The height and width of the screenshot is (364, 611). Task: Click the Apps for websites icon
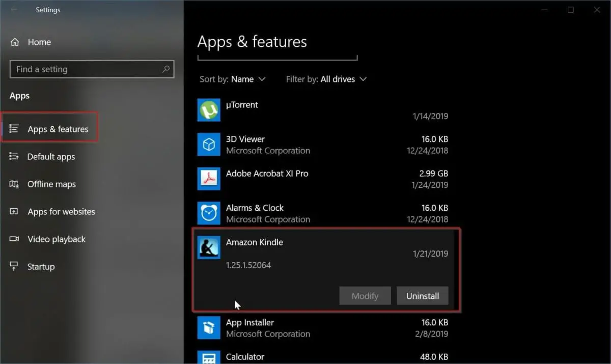[14, 211]
